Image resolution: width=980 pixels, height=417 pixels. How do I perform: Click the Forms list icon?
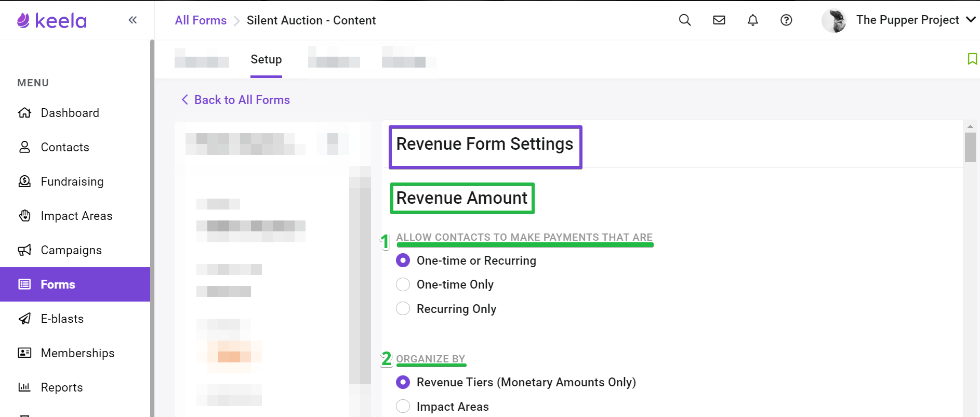[x=24, y=284]
